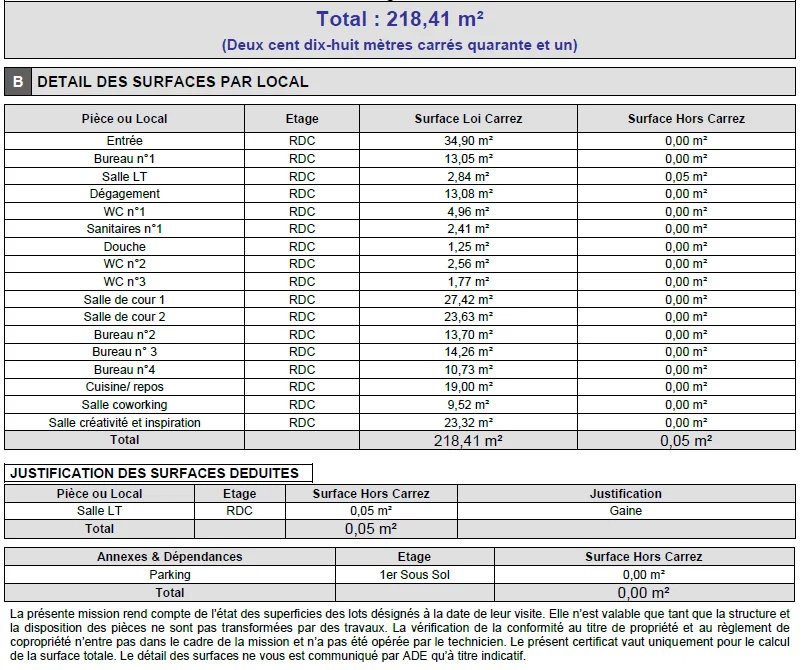Viewport: 804px width, 670px height.
Task: Select the 218,41 m² total in table
Action: pyautogui.click(x=468, y=440)
